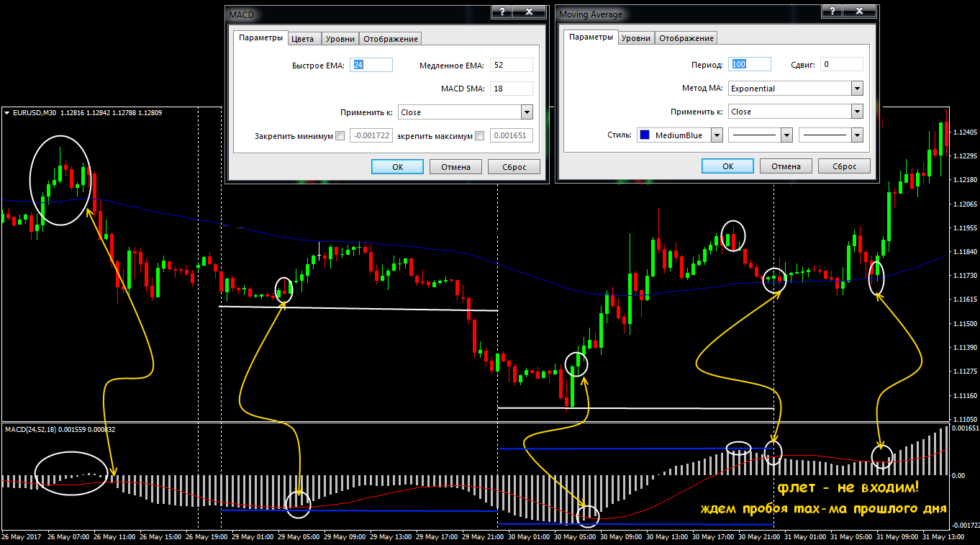Image resolution: width=980 pixels, height=545 pixels.
Task: Close the MACD dialog window
Action: (529, 12)
